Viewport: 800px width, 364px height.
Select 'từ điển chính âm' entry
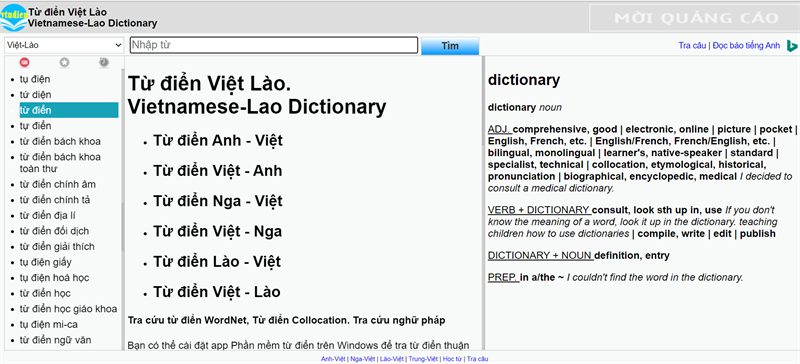[x=58, y=184]
